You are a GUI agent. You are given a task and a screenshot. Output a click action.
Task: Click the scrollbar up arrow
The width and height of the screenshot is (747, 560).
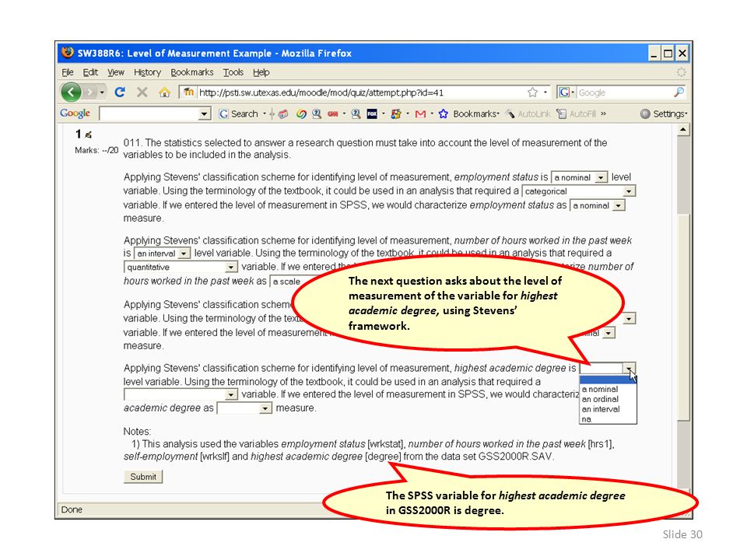click(x=683, y=130)
